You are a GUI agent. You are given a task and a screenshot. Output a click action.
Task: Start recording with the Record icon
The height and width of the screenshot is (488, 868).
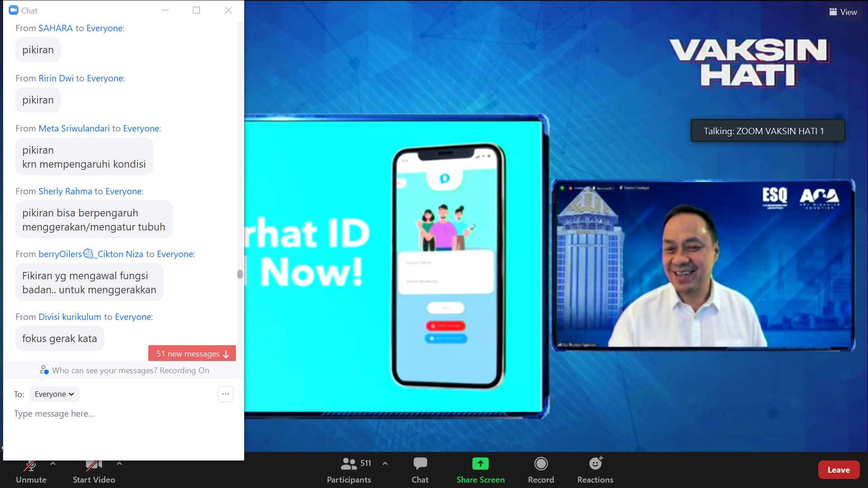pos(541,464)
